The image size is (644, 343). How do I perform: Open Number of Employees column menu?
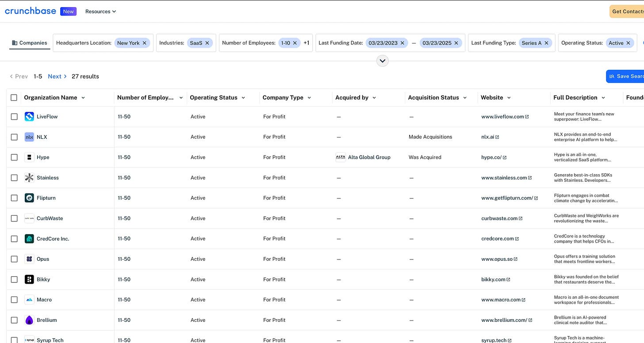click(x=181, y=98)
